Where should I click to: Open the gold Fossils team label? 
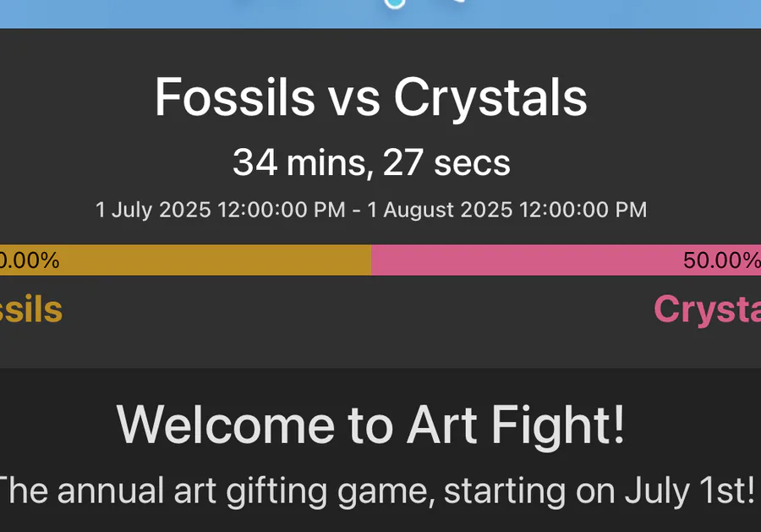pos(31,310)
